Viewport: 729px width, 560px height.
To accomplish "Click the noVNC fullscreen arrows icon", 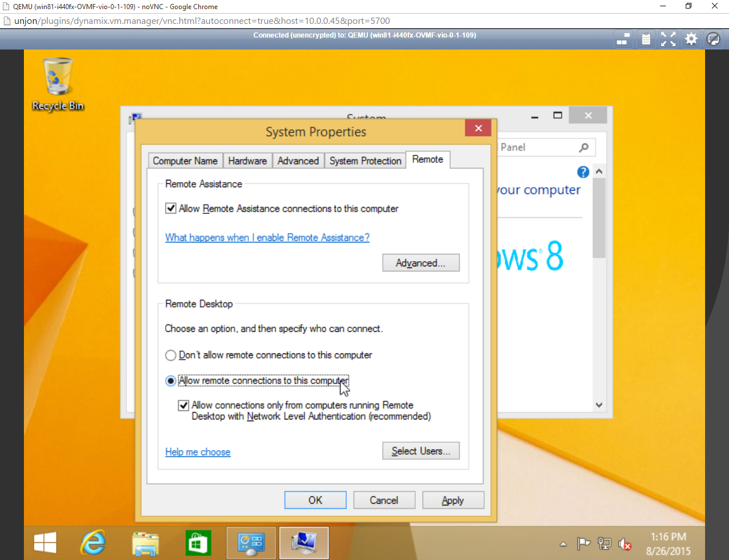I will tap(668, 39).
